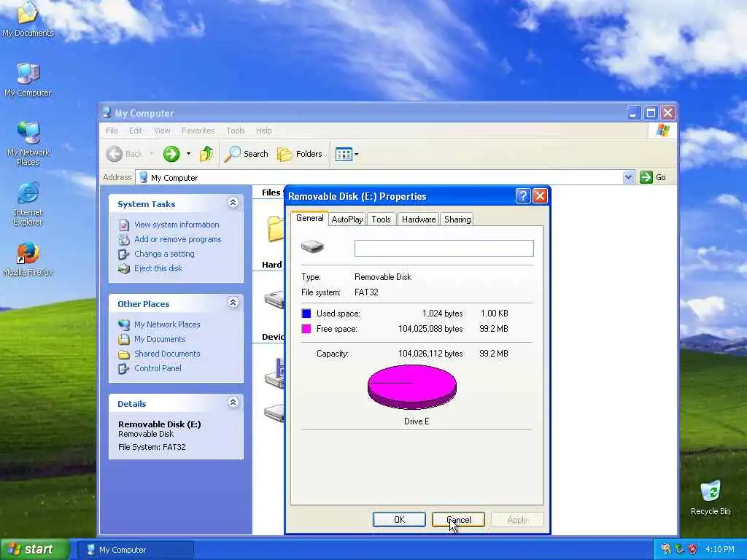Open the Favorites menu
This screenshot has height=560, width=747.
click(x=198, y=131)
